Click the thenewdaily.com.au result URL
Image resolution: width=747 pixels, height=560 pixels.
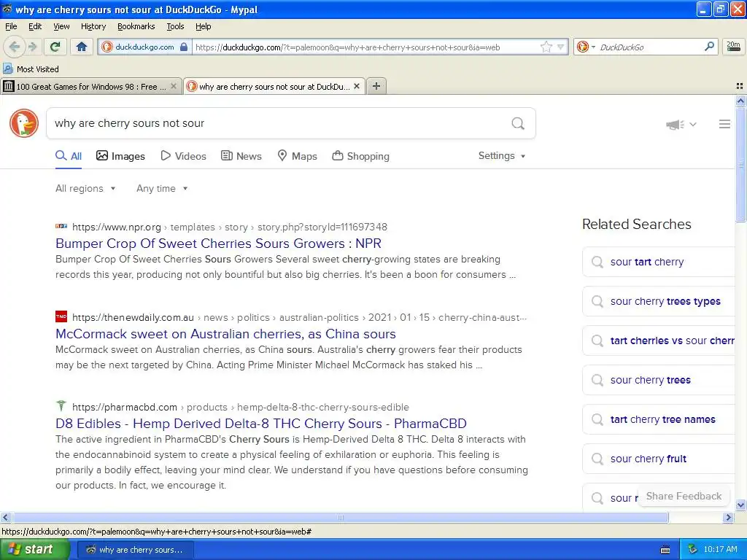299,318
